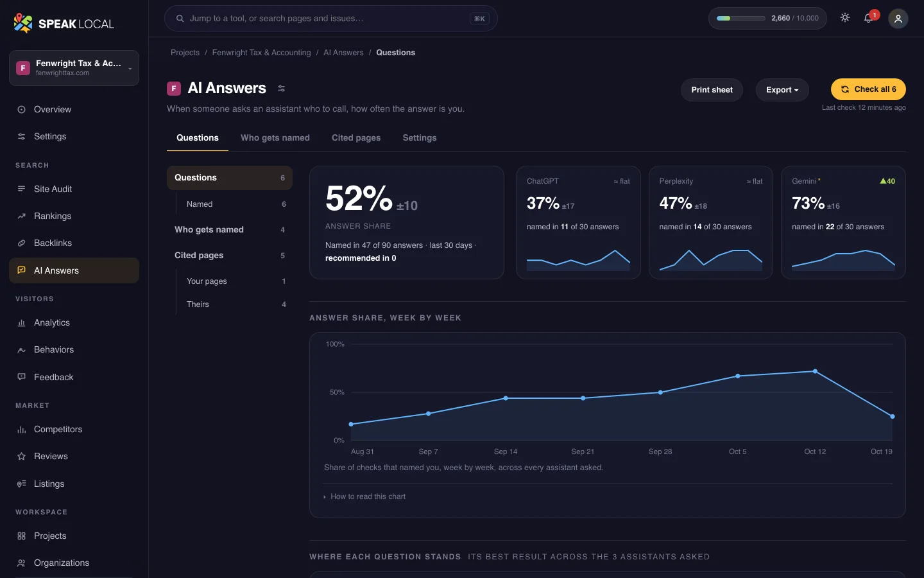Follow the Projects breadcrumb link
The height and width of the screenshot is (578, 924).
[x=185, y=53]
